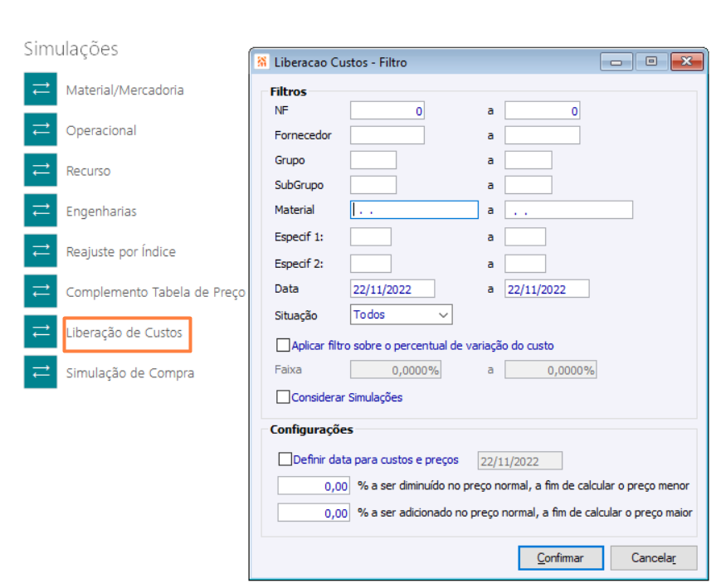The image size is (721, 588).
Task: Enable filter on cost variation percentage
Action: pyautogui.click(x=283, y=345)
